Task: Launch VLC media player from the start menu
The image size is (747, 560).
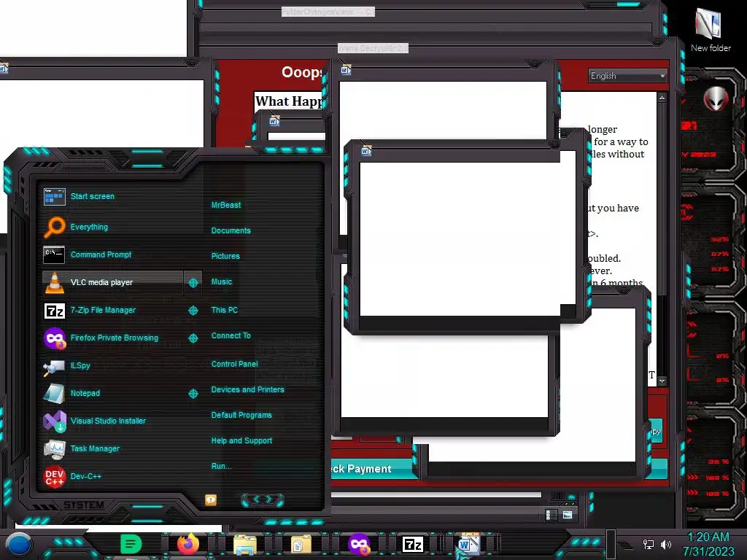Action: pyautogui.click(x=112, y=282)
